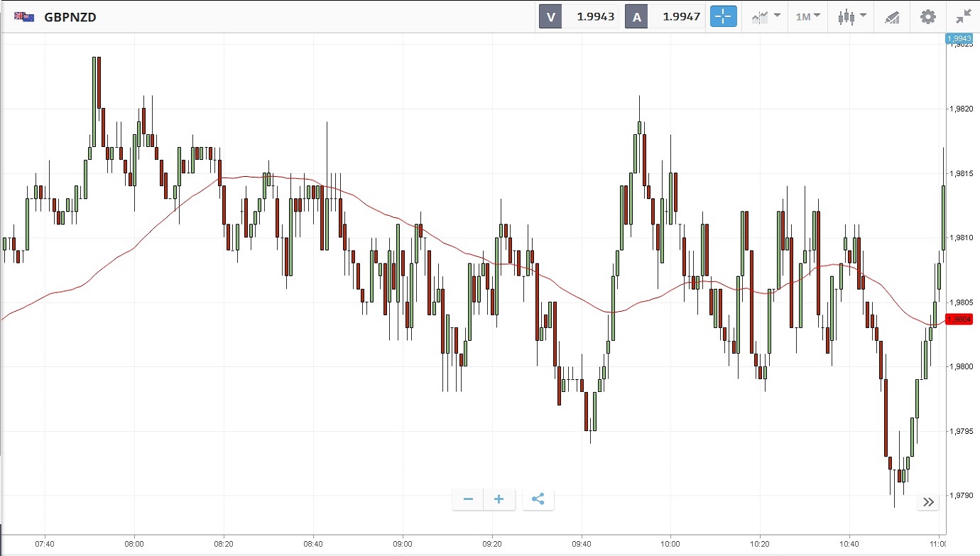Viewport: 980px width, 556px height.
Task: Click the 09:40 time axis label
Action: tap(582, 544)
